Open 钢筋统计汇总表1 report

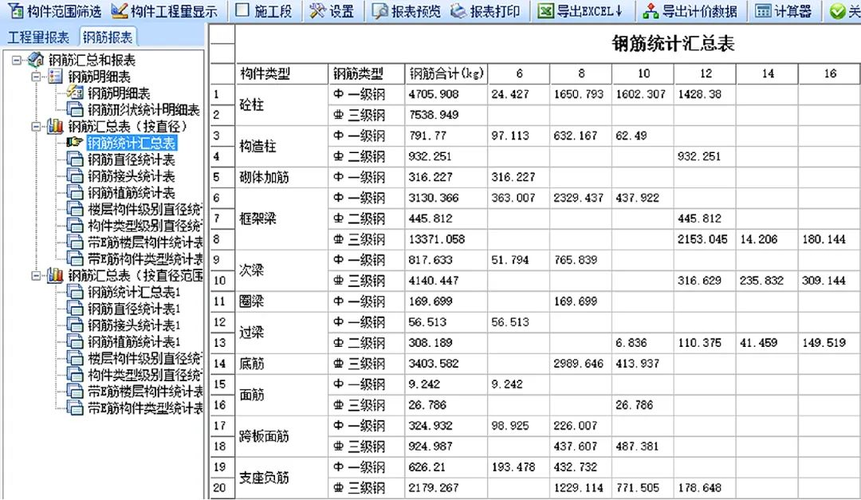[134, 292]
